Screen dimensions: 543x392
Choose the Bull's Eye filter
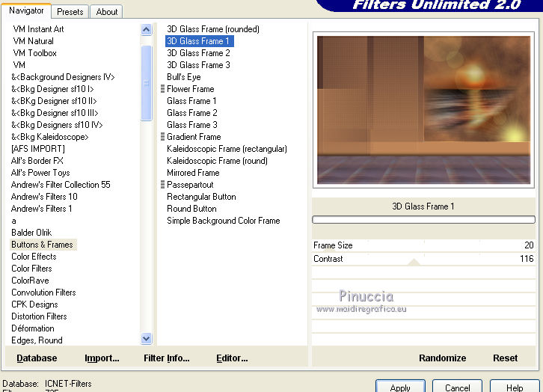184,77
